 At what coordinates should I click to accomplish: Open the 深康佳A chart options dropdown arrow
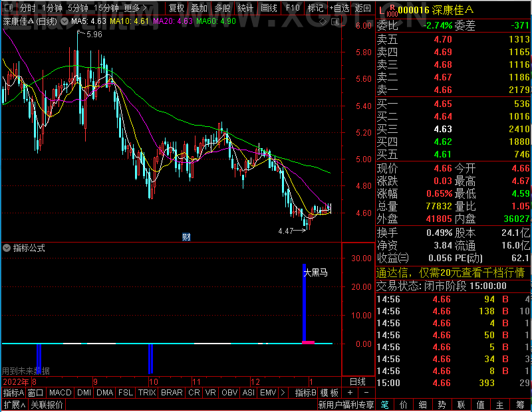[64, 21]
